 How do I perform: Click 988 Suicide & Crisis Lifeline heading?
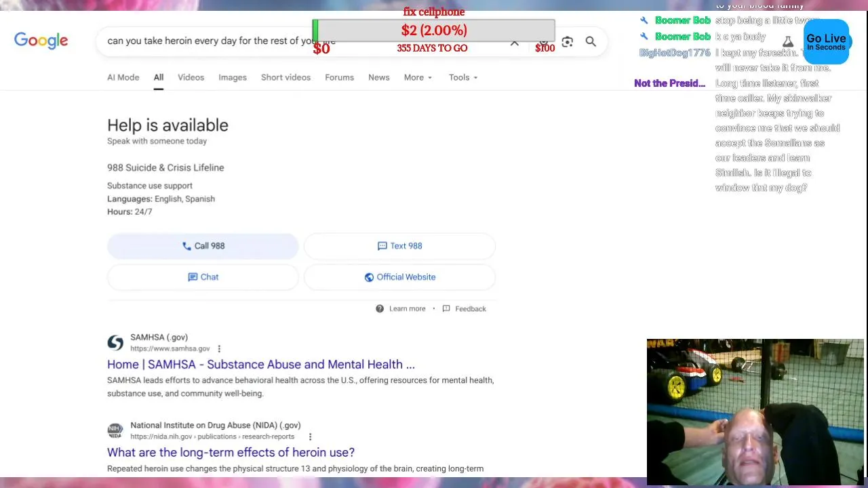coord(165,167)
